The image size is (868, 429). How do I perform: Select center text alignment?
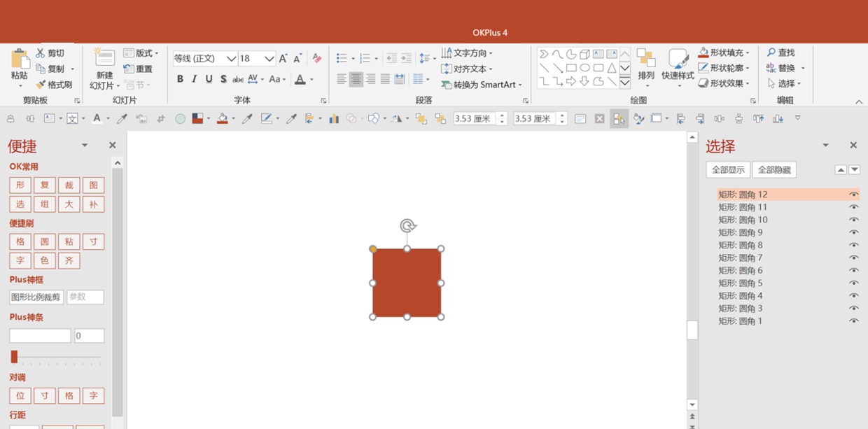click(356, 79)
